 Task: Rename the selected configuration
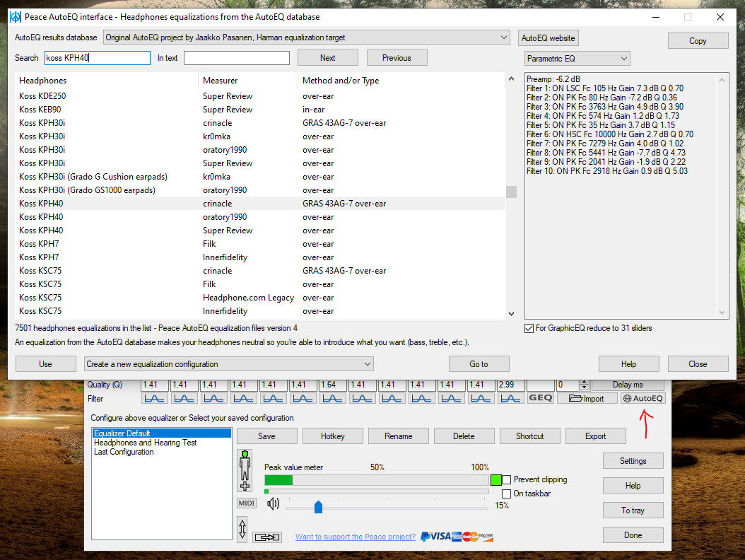point(399,436)
